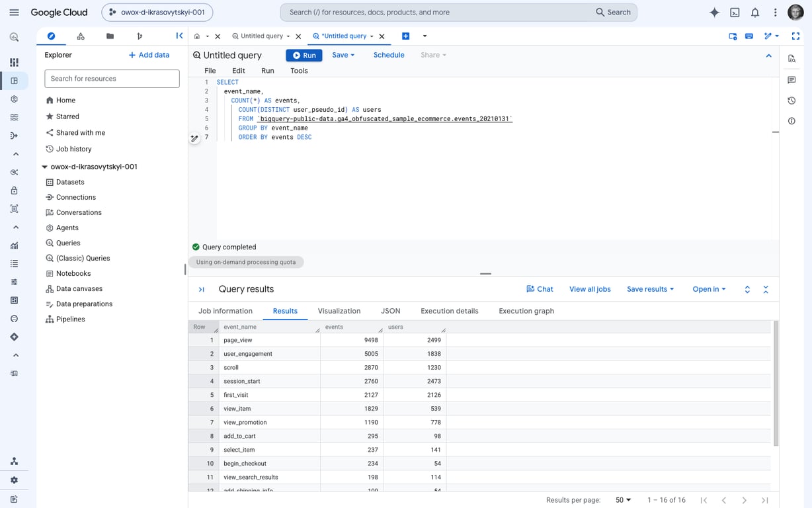The width and height of the screenshot is (812, 508).
Task: Open the Open in dropdown
Action: (x=709, y=289)
